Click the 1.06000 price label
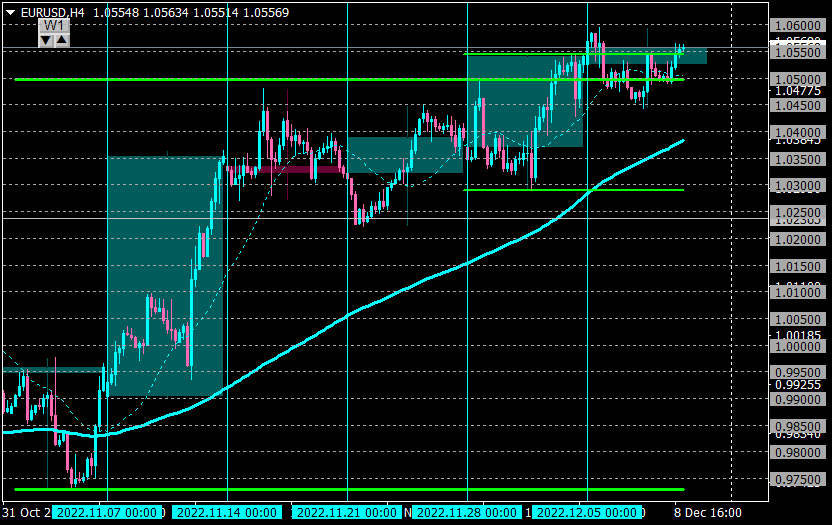Viewport: 832px width, 525px height. click(798, 25)
